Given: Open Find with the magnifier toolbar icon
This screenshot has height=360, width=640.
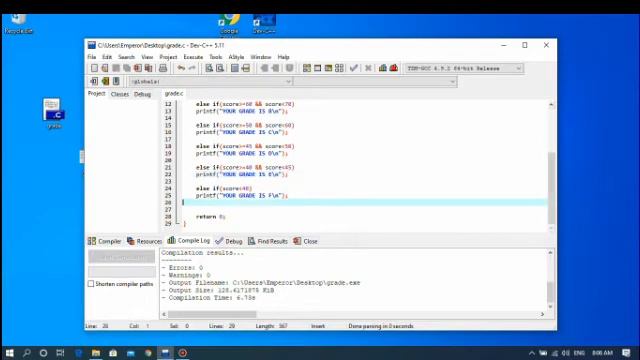Looking at the screenshot, I should click(x=209, y=68).
